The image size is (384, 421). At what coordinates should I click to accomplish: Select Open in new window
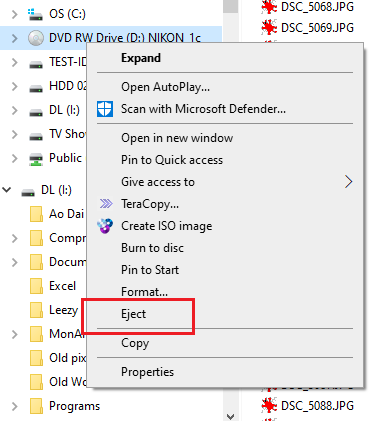(x=177, y=138)
